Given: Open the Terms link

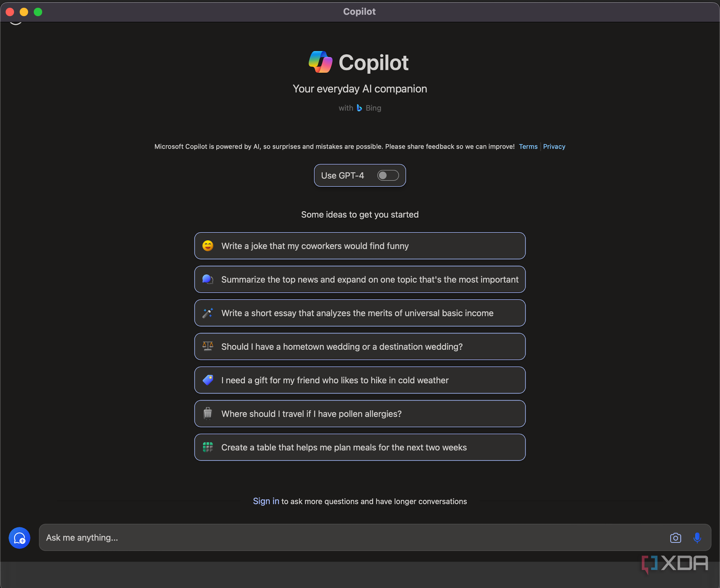Looking at the screenshot, I should click(528, 147).
